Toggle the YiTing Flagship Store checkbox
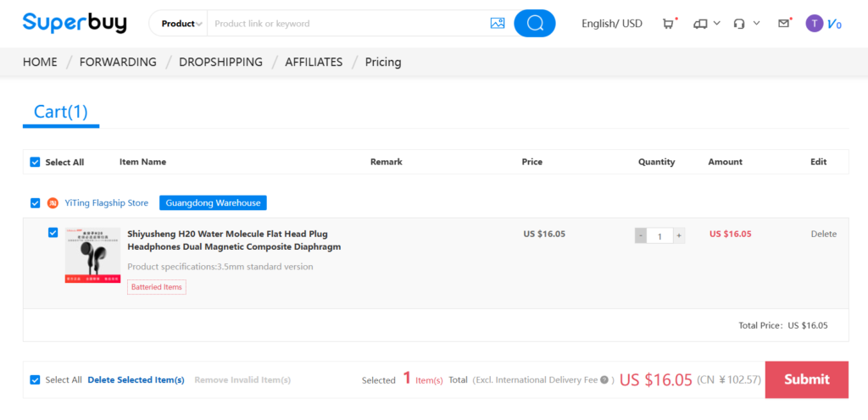 coord(35,203)
